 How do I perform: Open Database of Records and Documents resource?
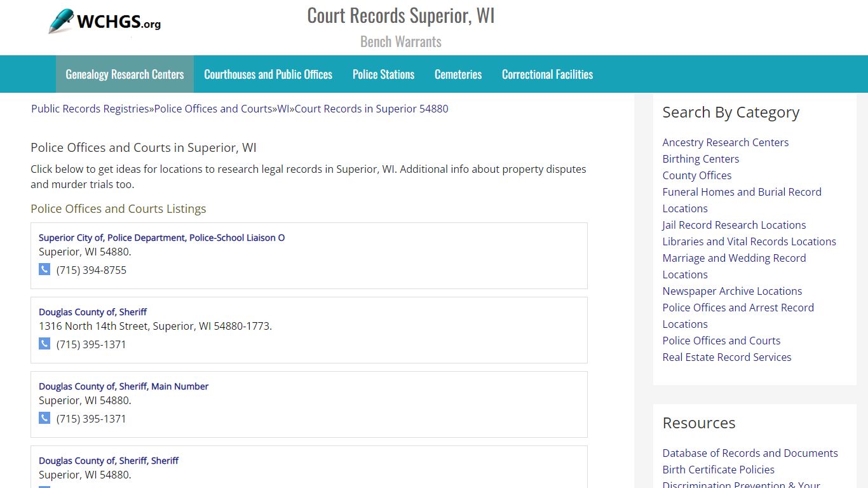750,453
